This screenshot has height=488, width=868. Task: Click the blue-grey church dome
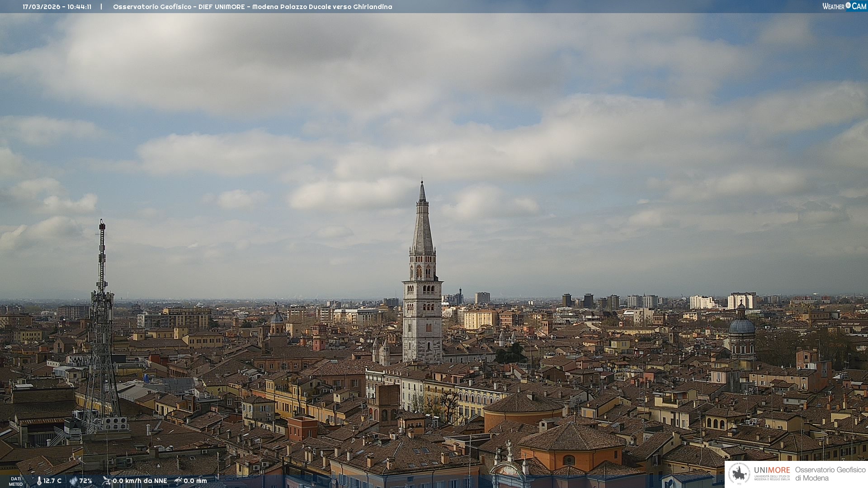click(742, 326)
